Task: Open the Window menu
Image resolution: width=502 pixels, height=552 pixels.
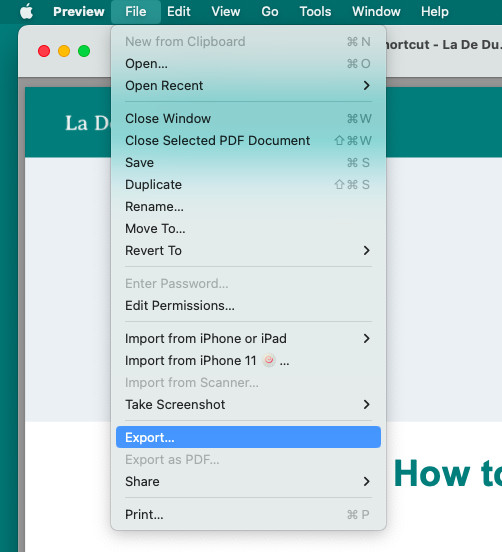Action: tap(376, 12)
